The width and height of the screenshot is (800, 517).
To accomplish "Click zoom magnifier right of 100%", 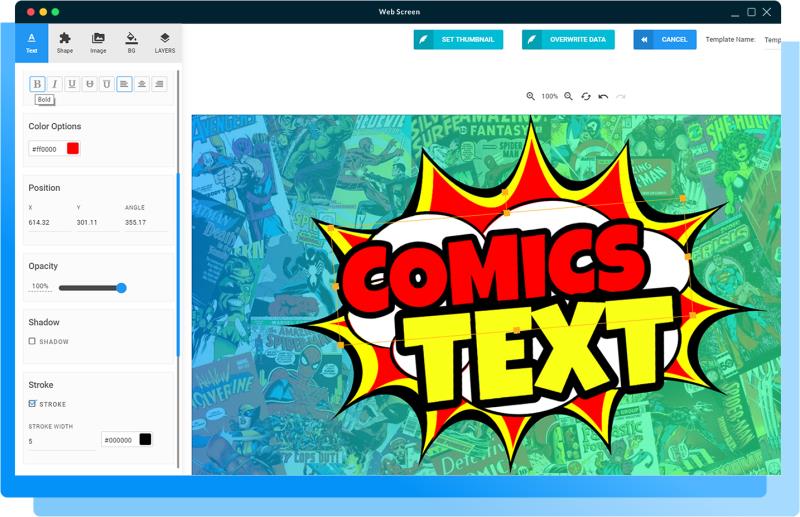I will [568, 96].
